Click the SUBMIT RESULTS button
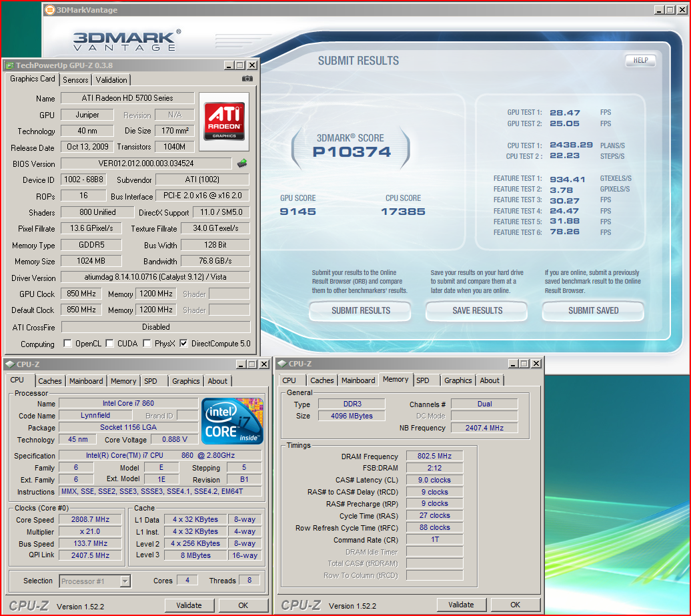 pyautogui.click(x=360, y=310)
